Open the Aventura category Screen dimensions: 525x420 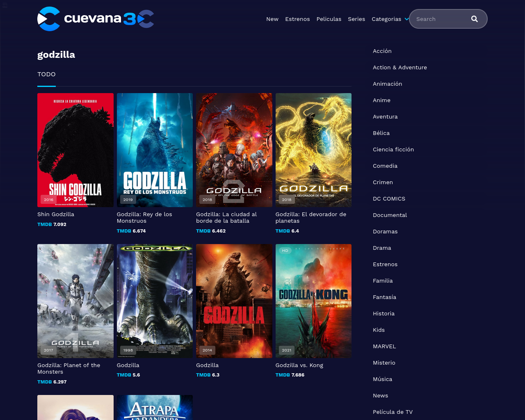click(x=385, y=116)
